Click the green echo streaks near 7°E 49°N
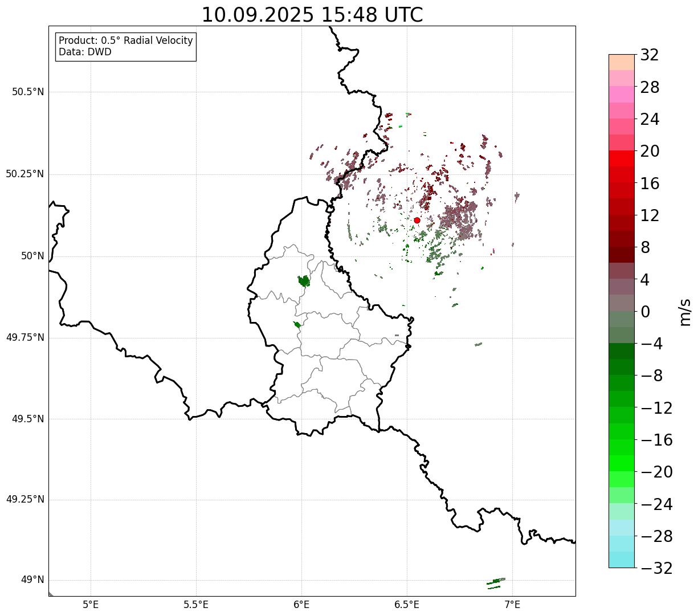Viewport: 698px width, 616px height. (496, 582)
